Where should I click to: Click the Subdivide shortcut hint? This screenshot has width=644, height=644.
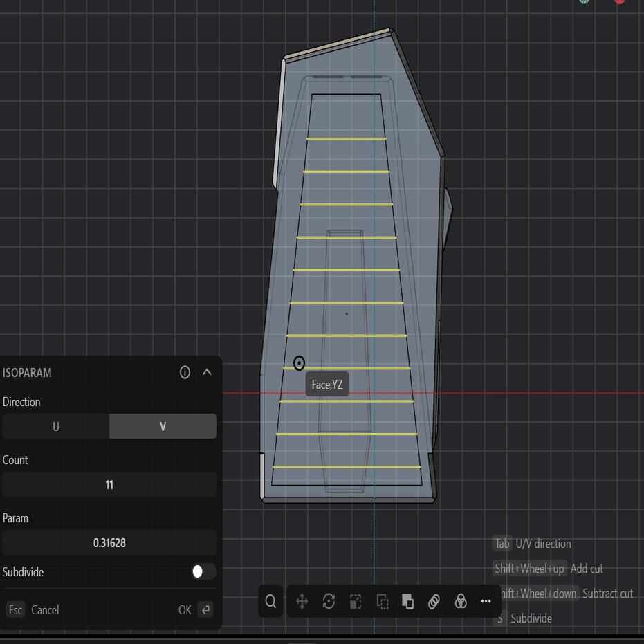tap(522, 618)
